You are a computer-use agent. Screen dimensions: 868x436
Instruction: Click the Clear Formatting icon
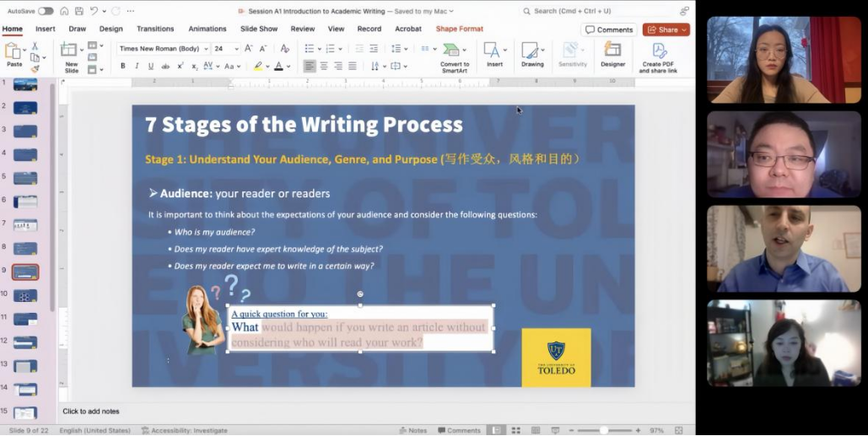coord(284,49)
